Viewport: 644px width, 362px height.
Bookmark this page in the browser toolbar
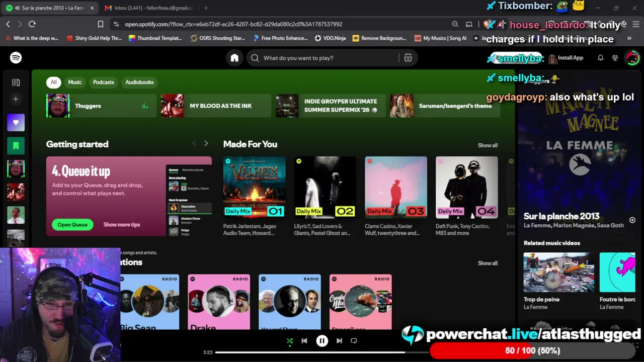click(101, 24)
